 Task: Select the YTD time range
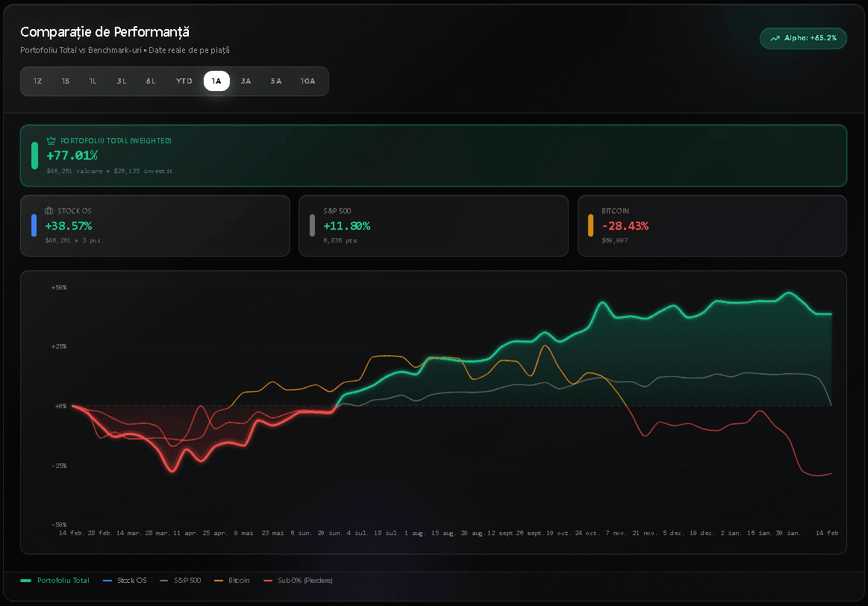(x=184, y=81)
